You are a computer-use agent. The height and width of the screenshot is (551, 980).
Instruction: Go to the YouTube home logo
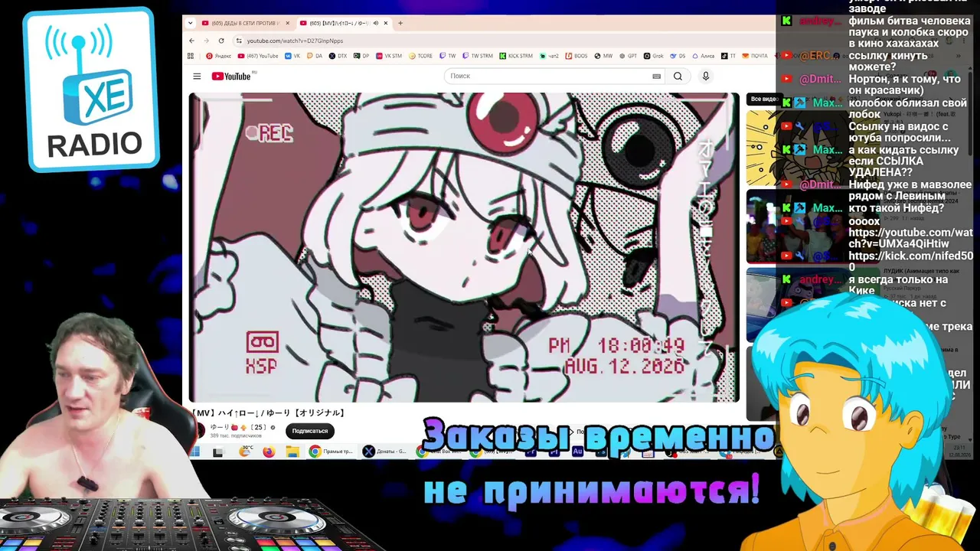coord(232,77)
